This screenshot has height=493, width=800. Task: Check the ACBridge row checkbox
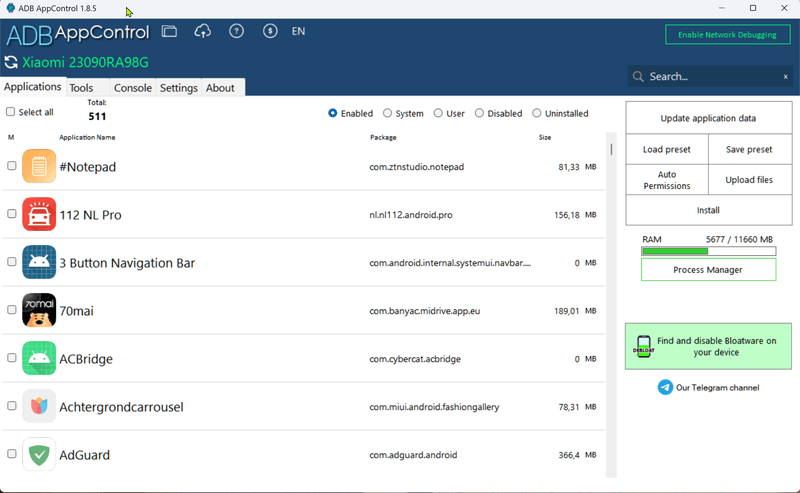[12, 358]
